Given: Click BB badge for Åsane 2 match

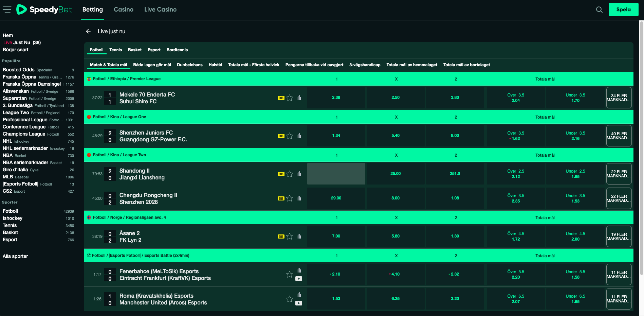Looking at the screenshot, I should coord(281,236).
